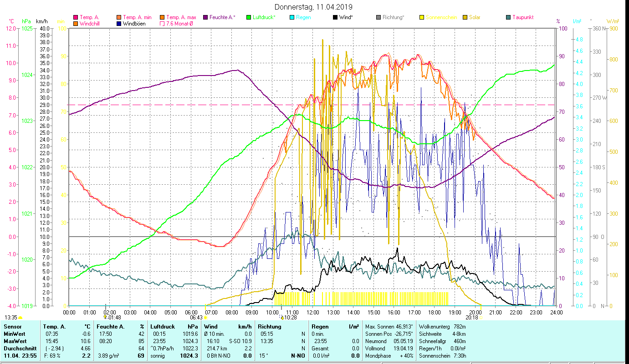This screenshot has height=364, width=629.
Task: Click the purple Feuchte A.* legend swatch
Action: 205,17
